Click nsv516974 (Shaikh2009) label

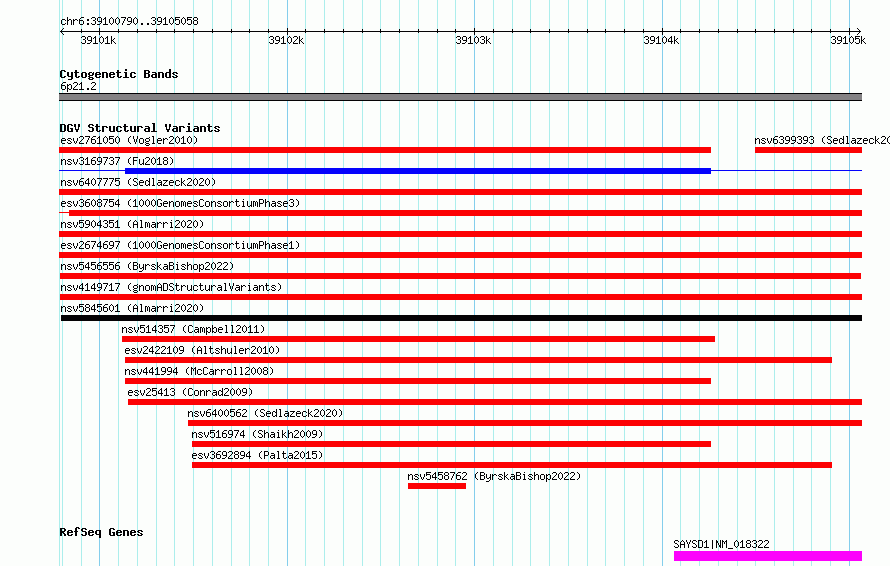[257, 434]
